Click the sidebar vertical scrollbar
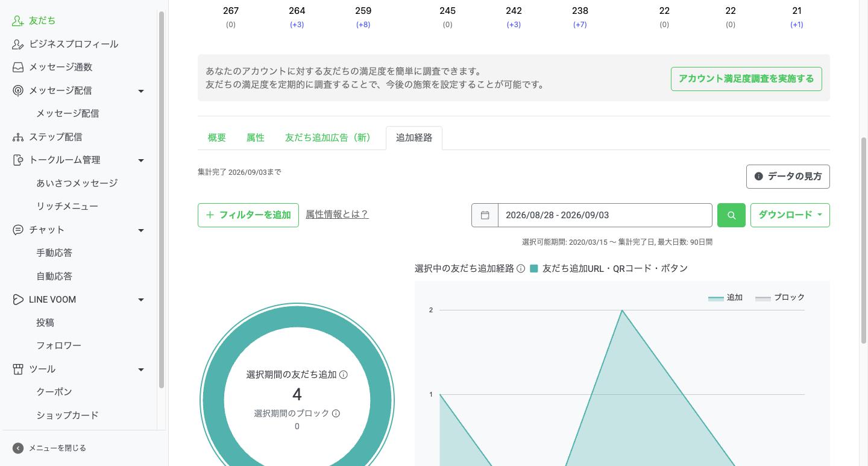Screen dimensions: 868x466 [161, 199]
